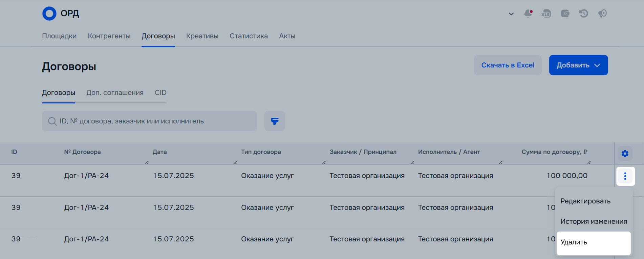
Task: Click the history clock icon in header
Action: pos(583,14)
